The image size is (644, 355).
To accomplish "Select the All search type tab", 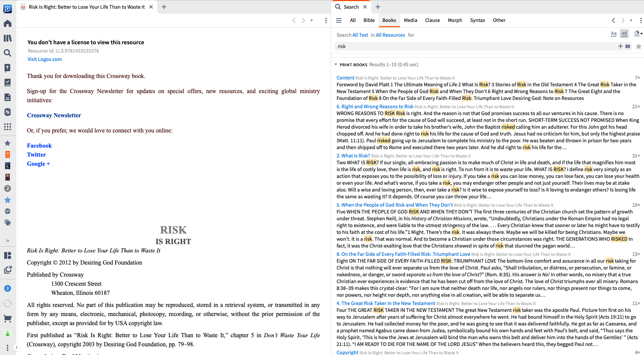I will pos(353,20).
